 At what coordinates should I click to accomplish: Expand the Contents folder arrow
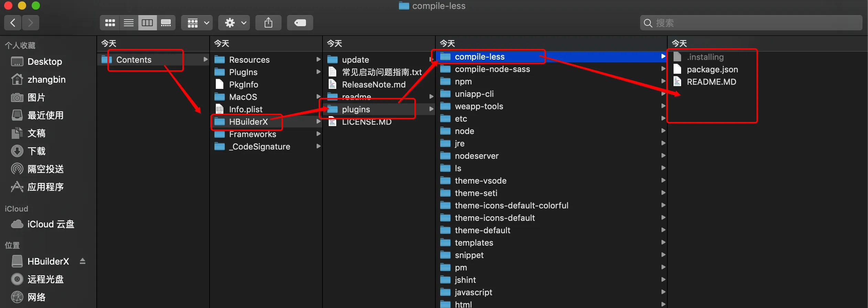[205, 59]
